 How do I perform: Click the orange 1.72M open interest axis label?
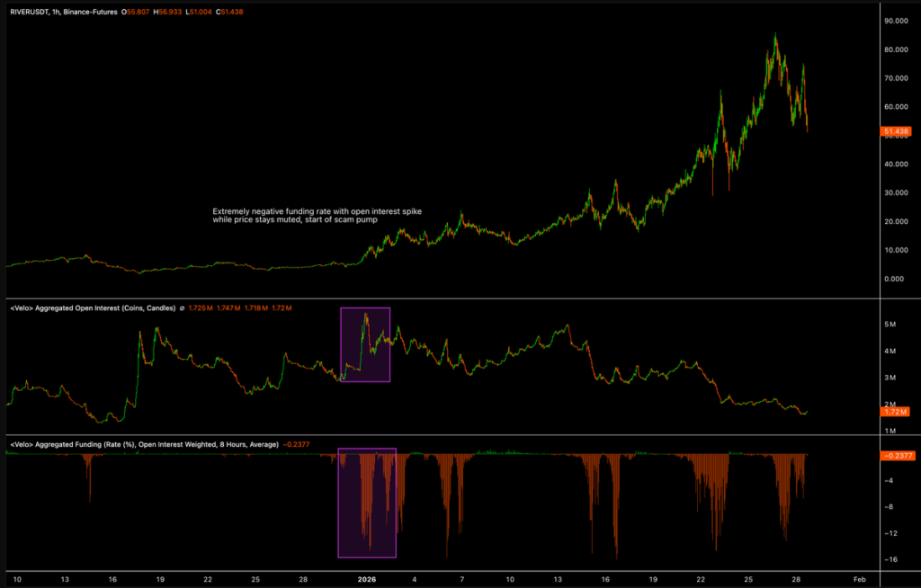[x=897, y=411]
